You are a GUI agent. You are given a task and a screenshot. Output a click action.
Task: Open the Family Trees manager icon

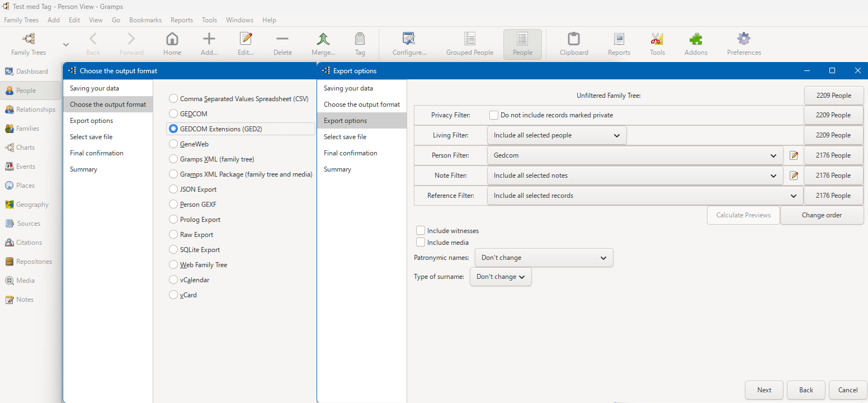[x=29, y=39]
